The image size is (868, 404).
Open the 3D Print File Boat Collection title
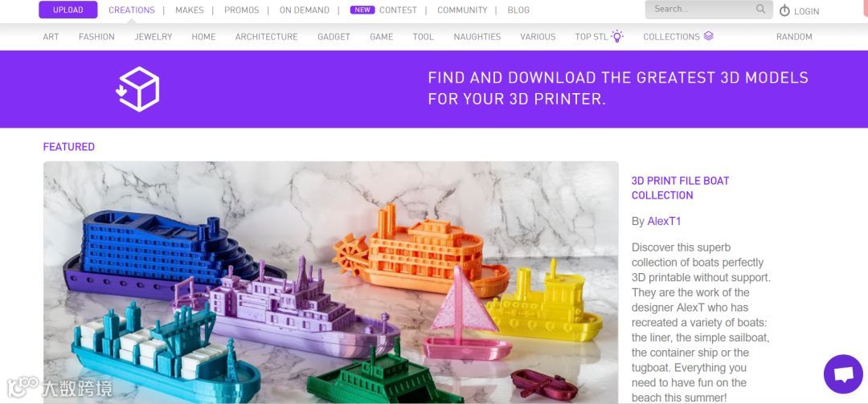[x=681, y=188]
